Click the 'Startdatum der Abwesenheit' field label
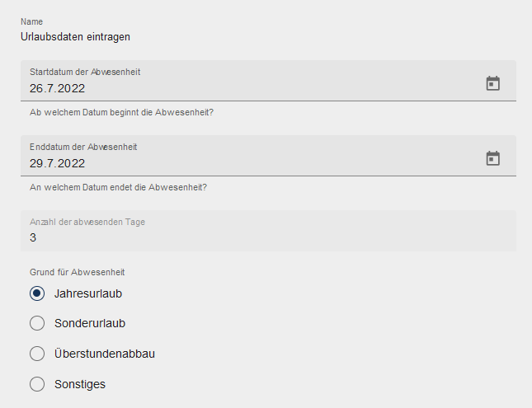Image resolution: width=532 pixels, height=408 pixels. point(85,72)
